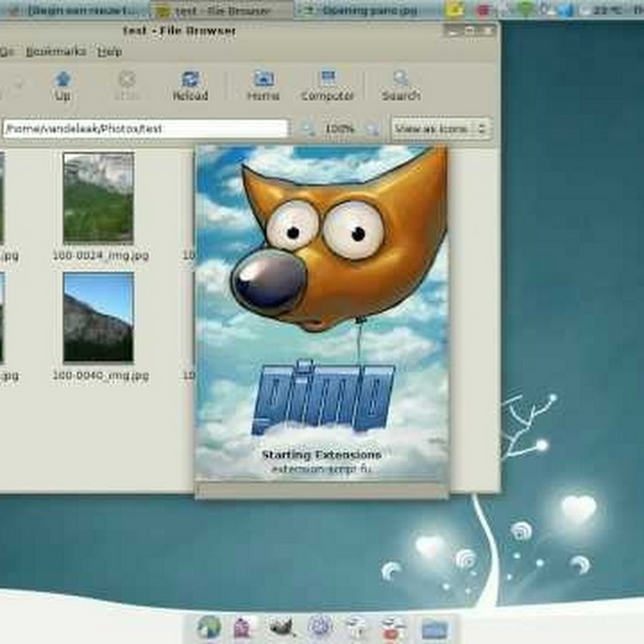Select the 100-0024_img.jpg thumbnail
The width and height of the screenshot is (644, 644).
[x=99, y=198]
